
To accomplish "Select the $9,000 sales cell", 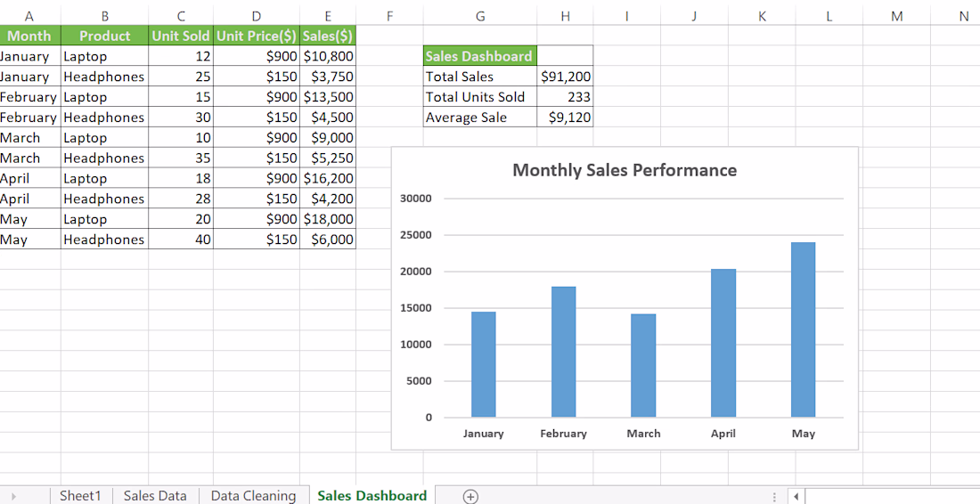I will click(x=328, y=137).
